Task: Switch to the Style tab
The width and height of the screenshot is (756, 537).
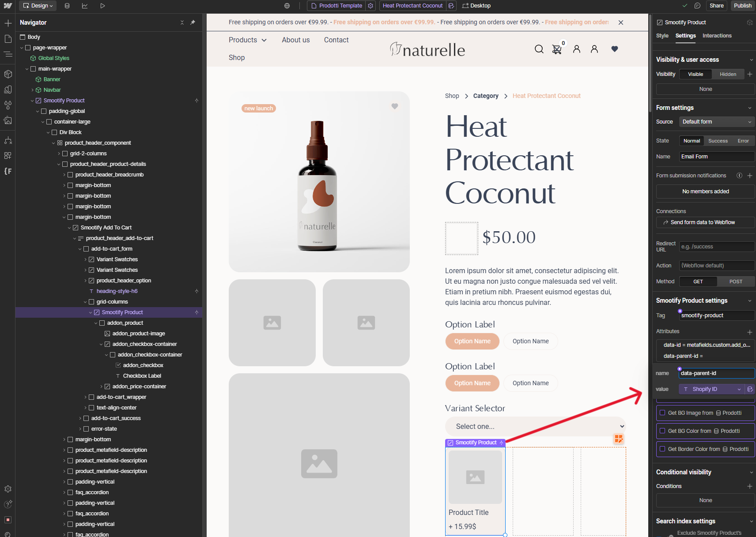Action: point(662,36)
